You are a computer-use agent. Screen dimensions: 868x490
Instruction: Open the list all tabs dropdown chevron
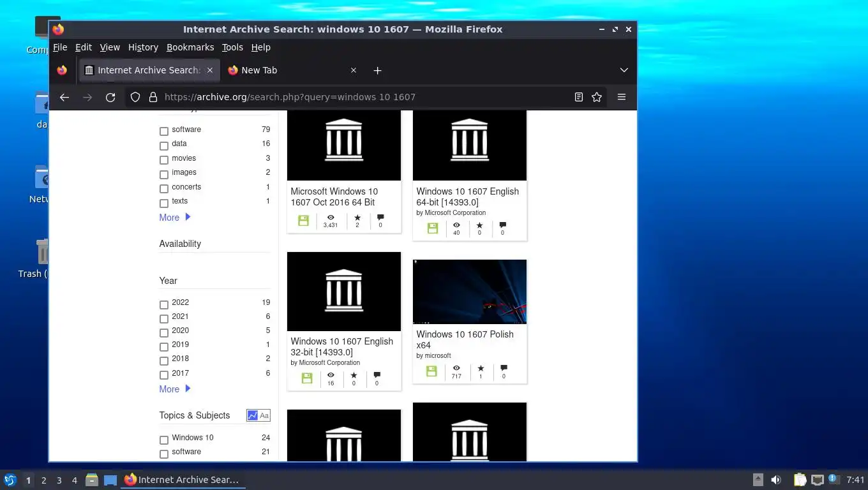pyautogui.click(x=624, y=70)
